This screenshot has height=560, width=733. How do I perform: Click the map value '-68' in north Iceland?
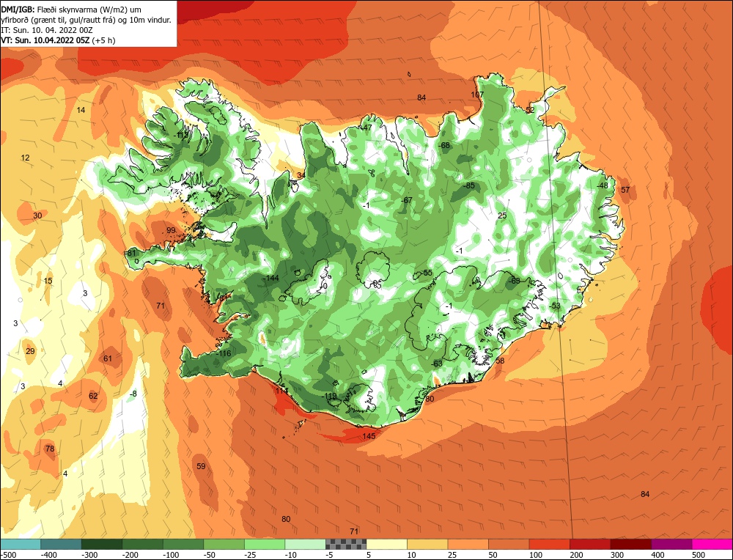pos(444,145)
